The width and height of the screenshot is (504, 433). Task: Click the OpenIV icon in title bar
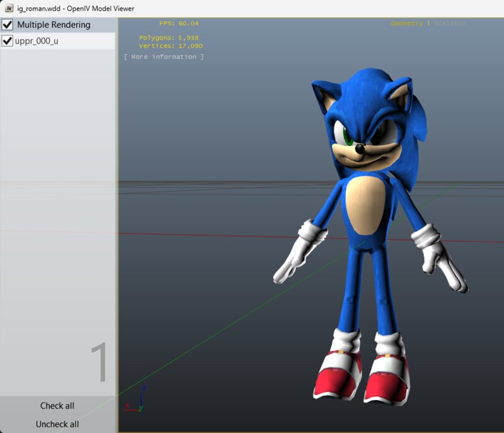[x=9, y=8]
